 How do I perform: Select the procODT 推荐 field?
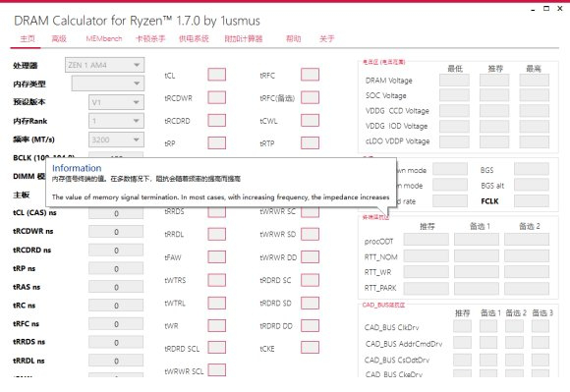427,240
